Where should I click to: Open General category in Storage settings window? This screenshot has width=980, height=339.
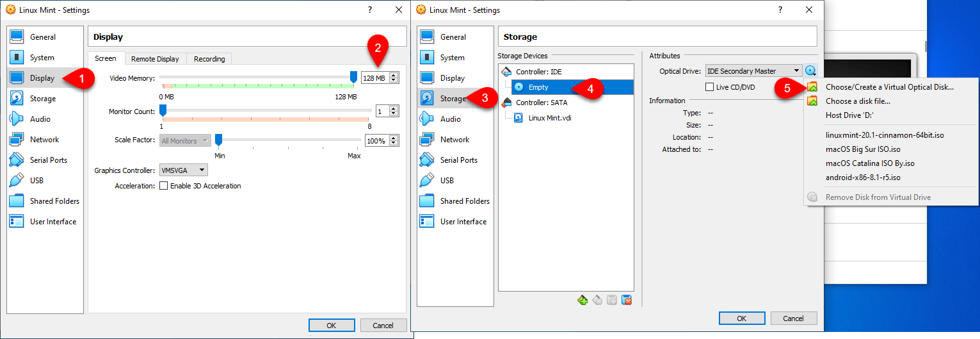coord(455,37)
